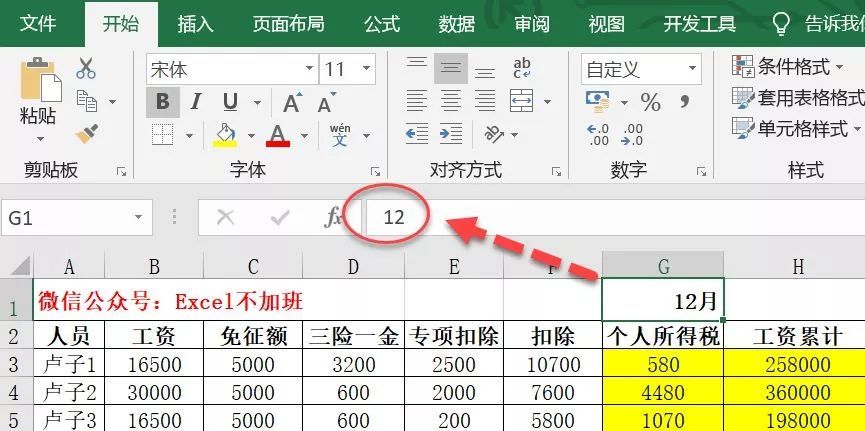
Task: Open font size dropdown 11
Action: click(366, 69)
